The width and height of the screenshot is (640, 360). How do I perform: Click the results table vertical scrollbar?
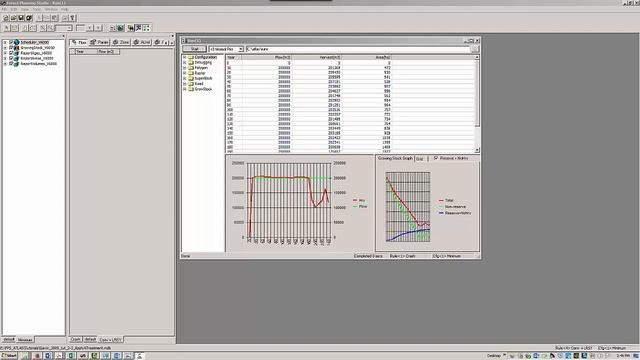tap(477, 104)
